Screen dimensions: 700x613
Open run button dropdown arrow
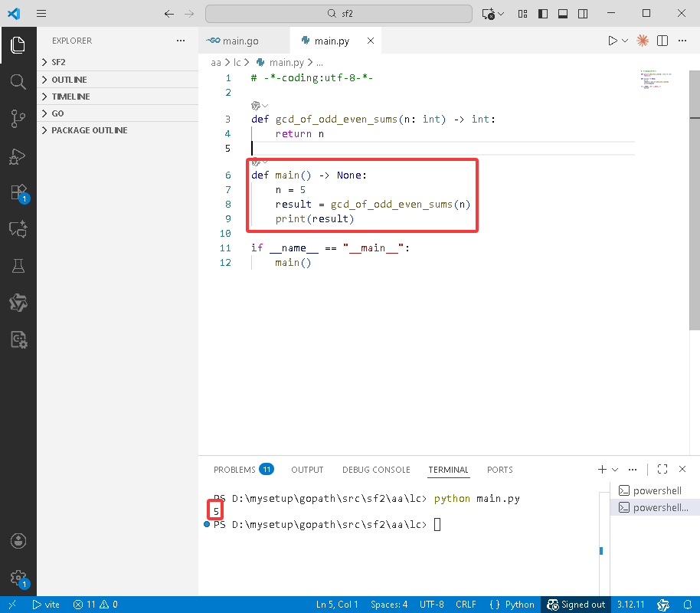(x=625, y=41)
